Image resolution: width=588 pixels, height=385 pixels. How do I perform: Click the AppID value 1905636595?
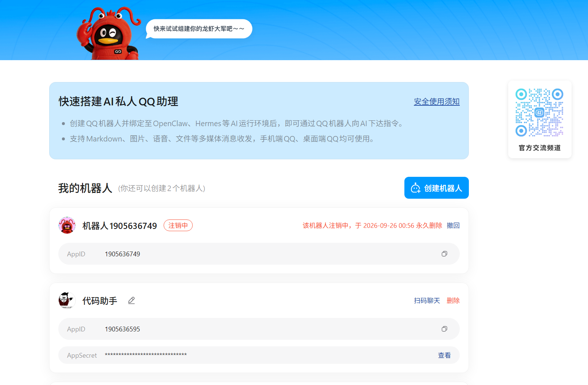122,329
